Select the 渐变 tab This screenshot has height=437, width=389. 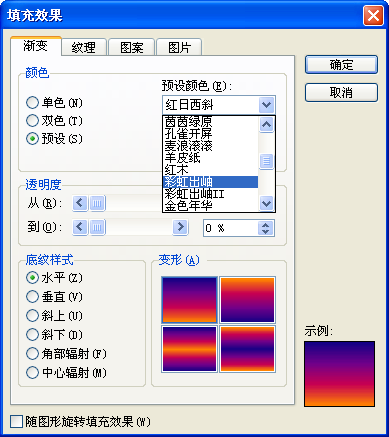point(36,46)
